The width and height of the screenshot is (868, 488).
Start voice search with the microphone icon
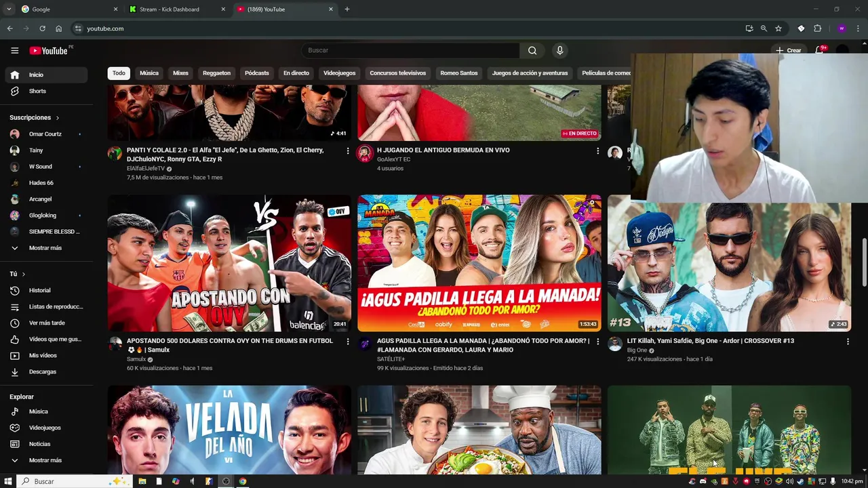[x=559, y=50]
